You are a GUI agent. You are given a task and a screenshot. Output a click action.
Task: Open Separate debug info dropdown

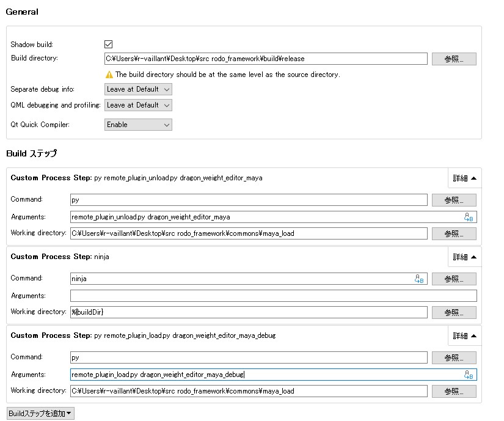(x=138, y=89)
